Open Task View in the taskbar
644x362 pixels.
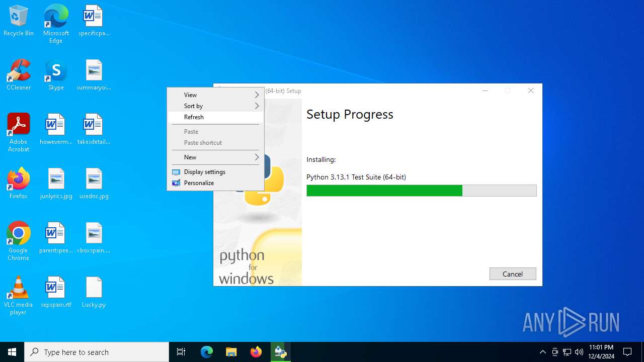[x=181, y=352]
